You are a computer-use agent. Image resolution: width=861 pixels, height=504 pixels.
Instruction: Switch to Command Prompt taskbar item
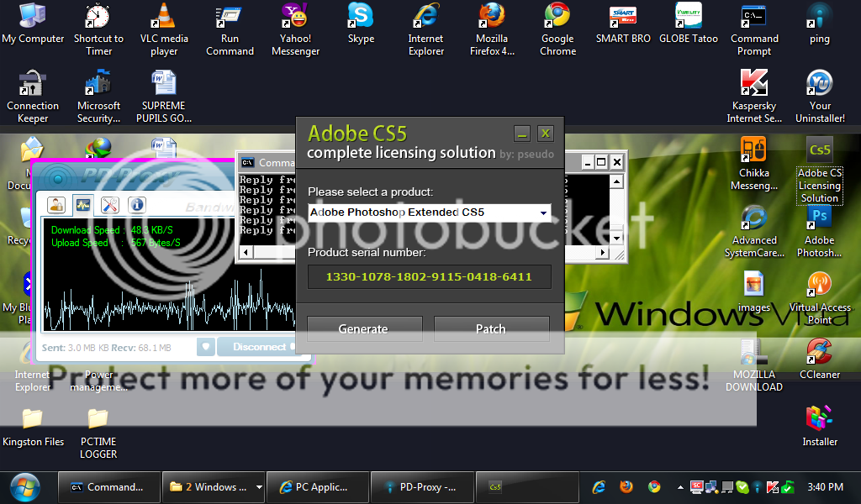coord(108,487)
